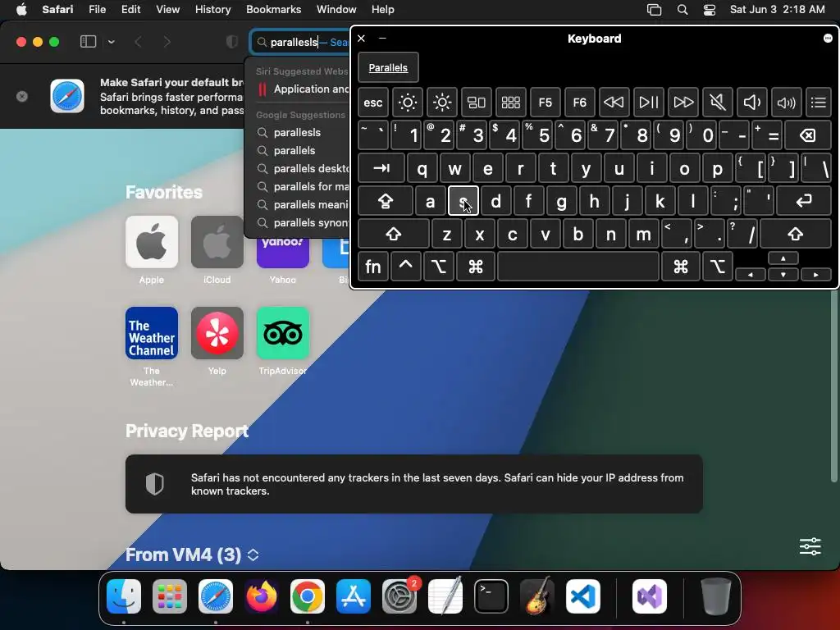Toggle the right shift key
Viewport: 840px width, 630px height.
point(796,234)
